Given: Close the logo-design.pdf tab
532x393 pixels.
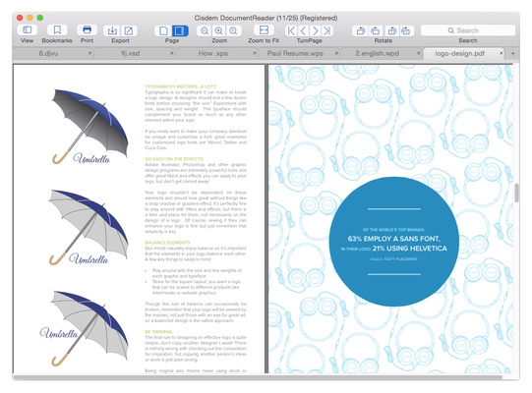Looking at the screenshot, I should coord(501,53).
